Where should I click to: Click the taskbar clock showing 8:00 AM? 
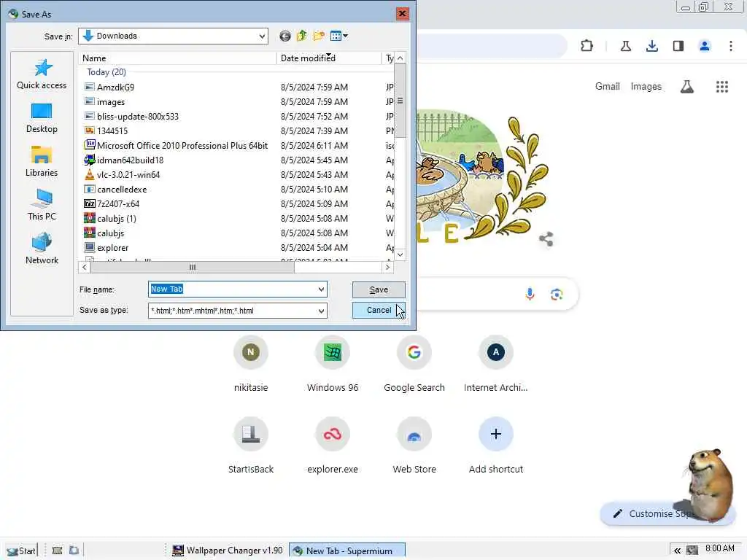click(x=719, y=548)
